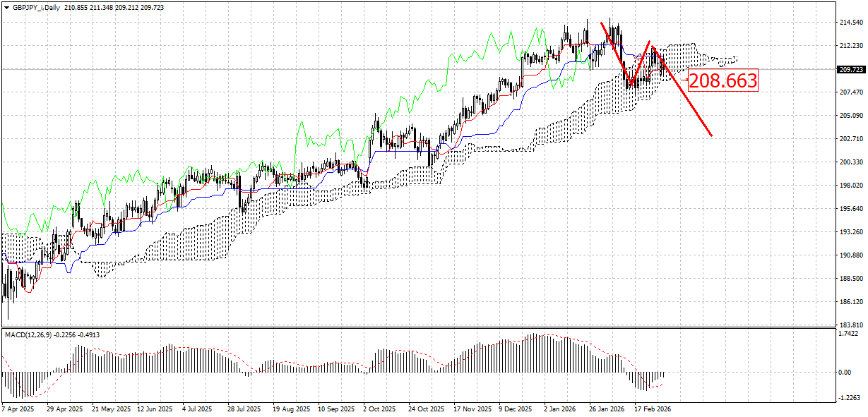Select the 24 Oct 2025 date label
This screenshot has width=868, height=417.
pyautogui.click(x=426, y=409)
